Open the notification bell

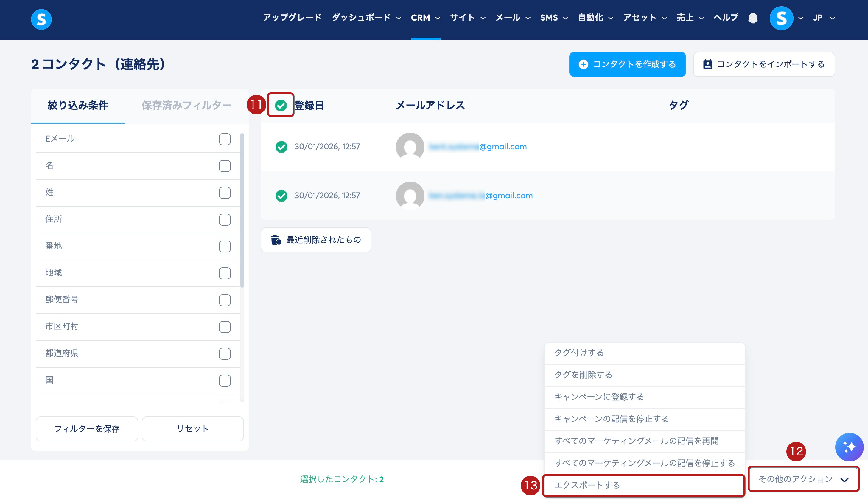pyautogui.click(x=753, y=18)
